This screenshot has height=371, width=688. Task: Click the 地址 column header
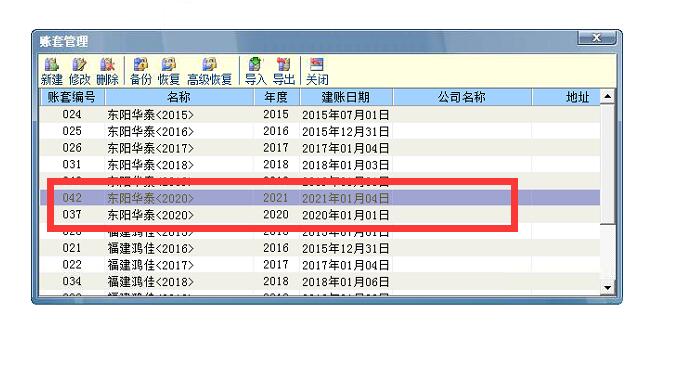566,97
